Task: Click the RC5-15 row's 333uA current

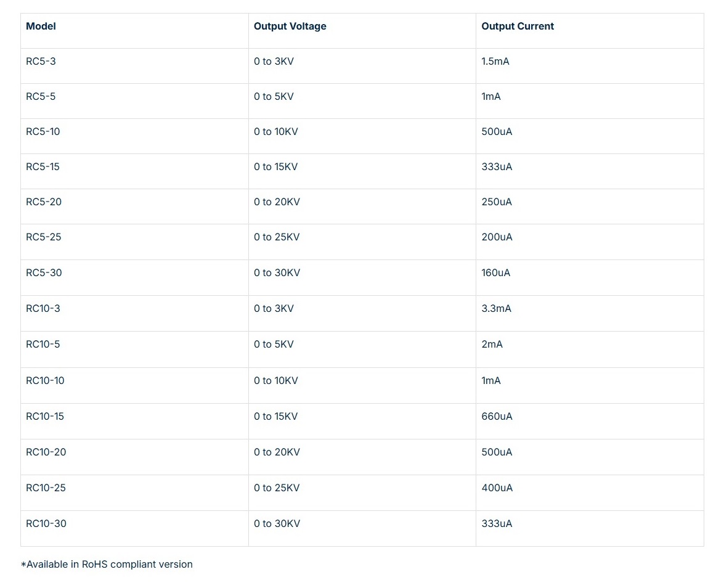Action: pyautogui.click(x=496, y=167)
